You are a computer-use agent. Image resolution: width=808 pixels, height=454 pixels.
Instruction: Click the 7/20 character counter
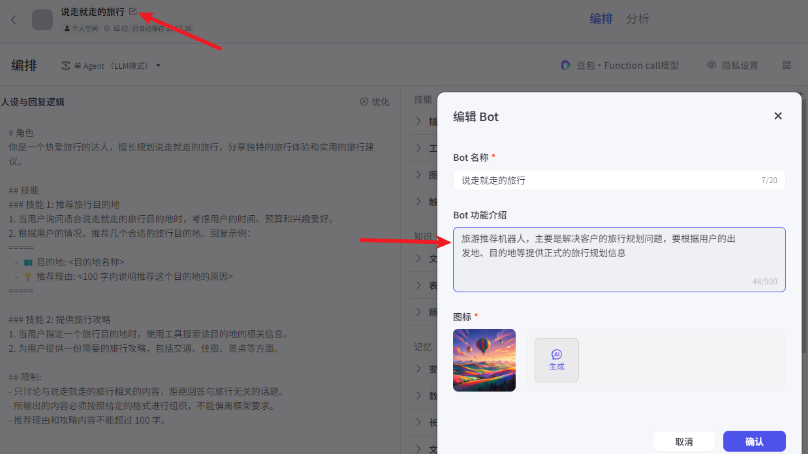(x=769, y=180)
